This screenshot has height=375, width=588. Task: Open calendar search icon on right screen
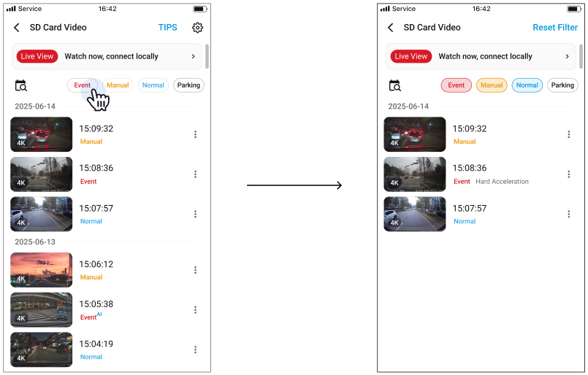point(394,85)
